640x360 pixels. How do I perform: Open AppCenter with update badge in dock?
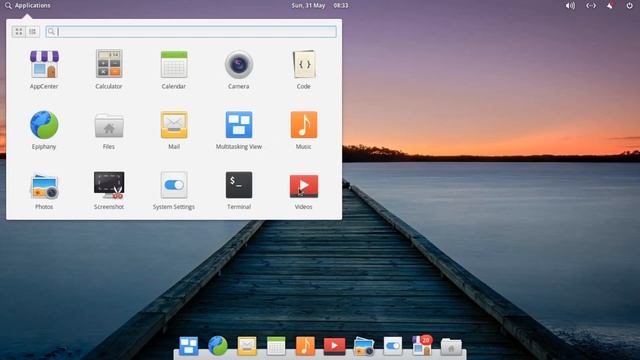422,345
